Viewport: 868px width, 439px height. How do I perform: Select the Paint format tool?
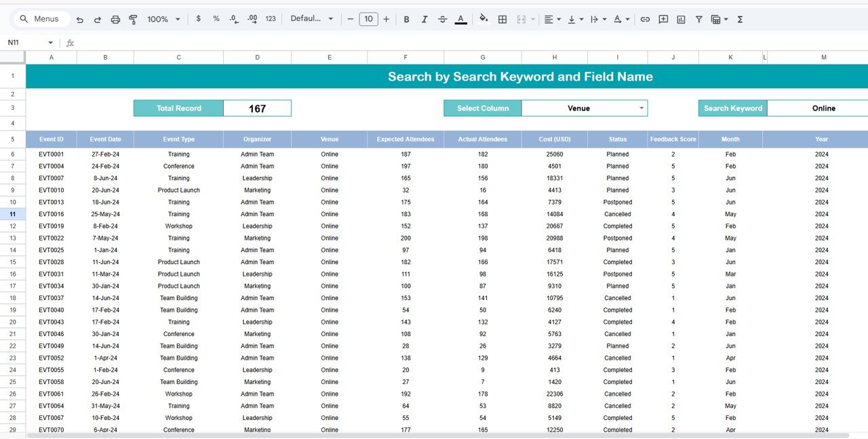[133, 19]
